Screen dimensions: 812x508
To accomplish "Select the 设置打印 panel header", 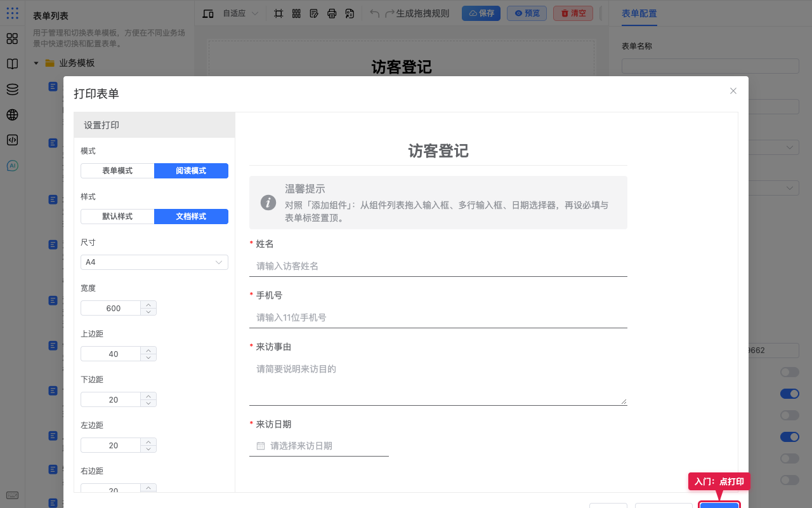I will 154,125.
